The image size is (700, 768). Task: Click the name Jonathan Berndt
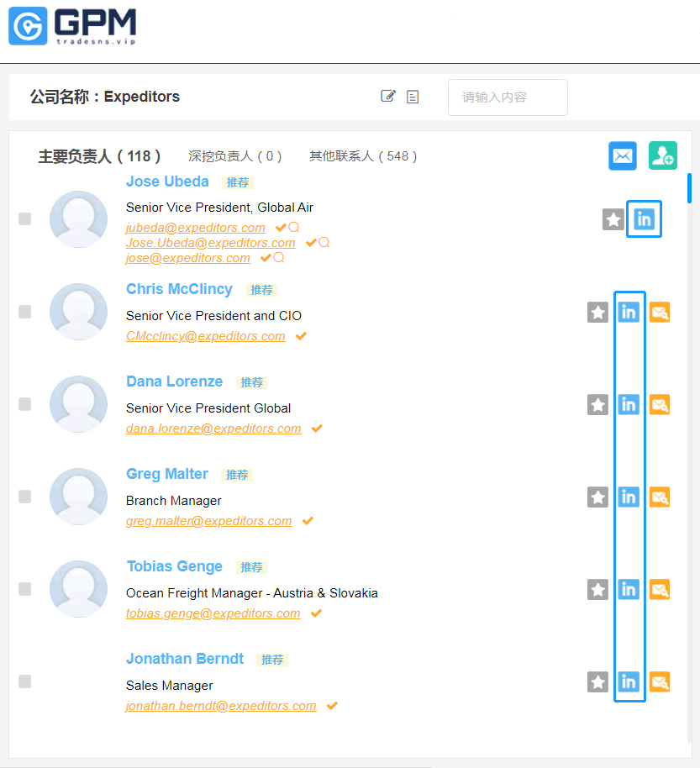185,659
